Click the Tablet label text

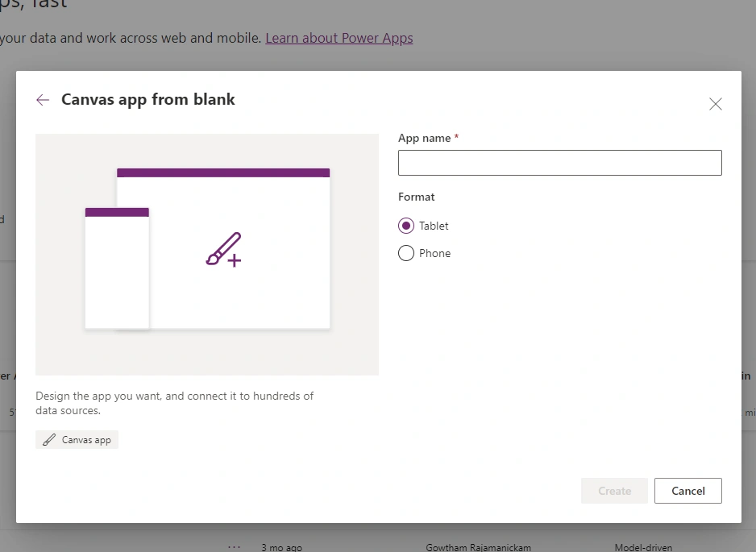(434, 226)
